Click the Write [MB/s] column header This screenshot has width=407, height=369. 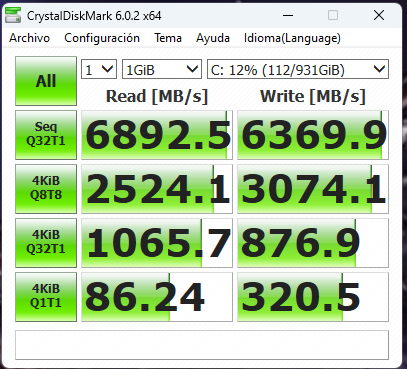pos(313,96)
